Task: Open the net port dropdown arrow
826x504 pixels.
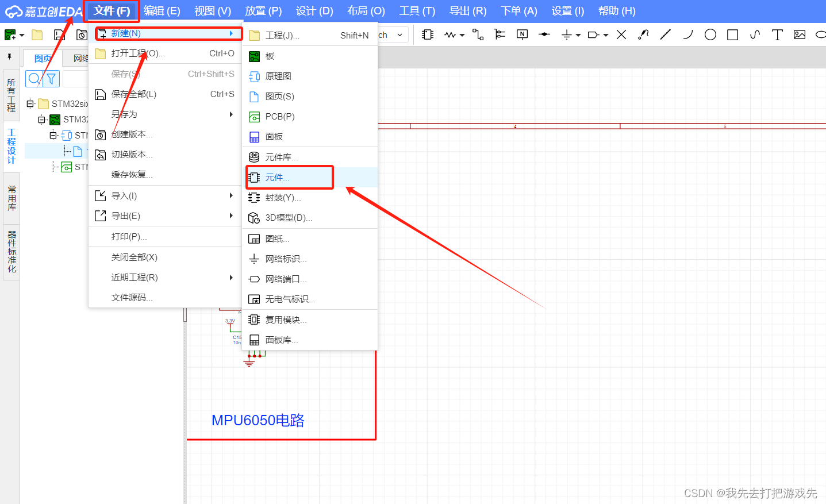Action: click(x=606, y=35)
